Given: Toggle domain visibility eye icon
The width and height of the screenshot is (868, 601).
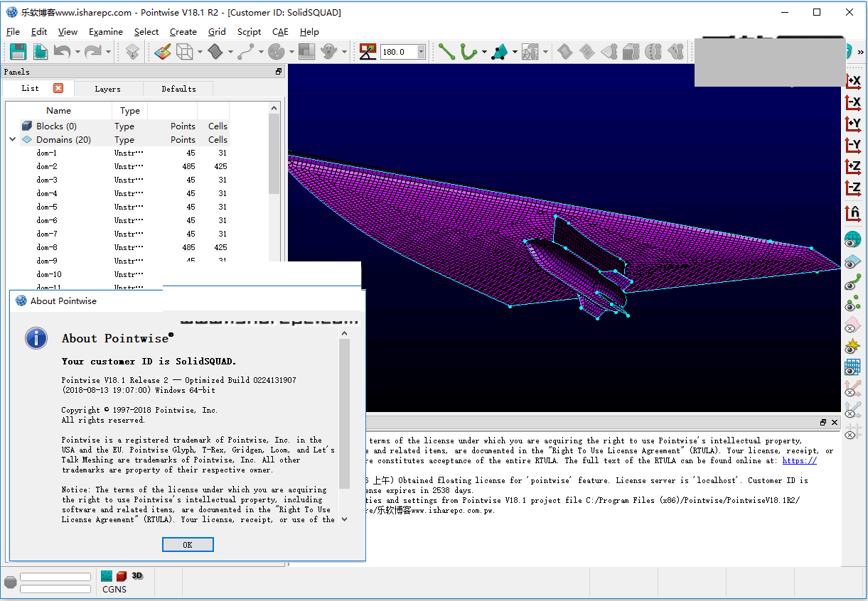Looking at the screenshot, I should click(x=852, y=261).
